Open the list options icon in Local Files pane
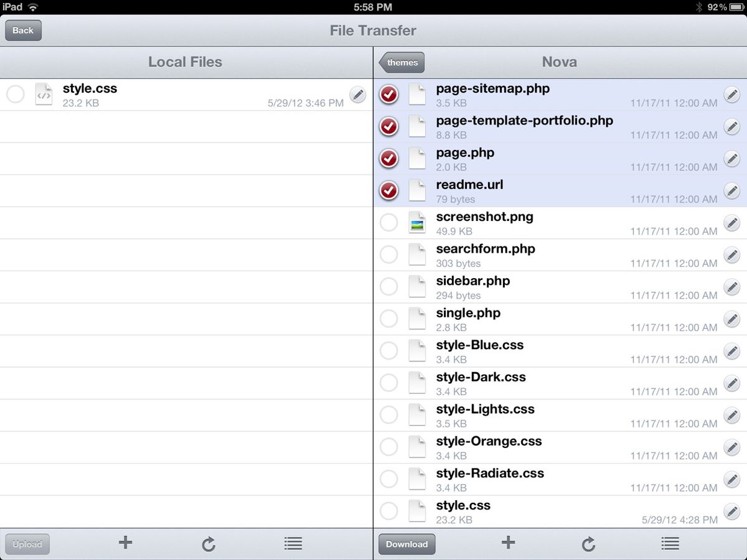The image size is (747, 560). (x=293, y=544)
